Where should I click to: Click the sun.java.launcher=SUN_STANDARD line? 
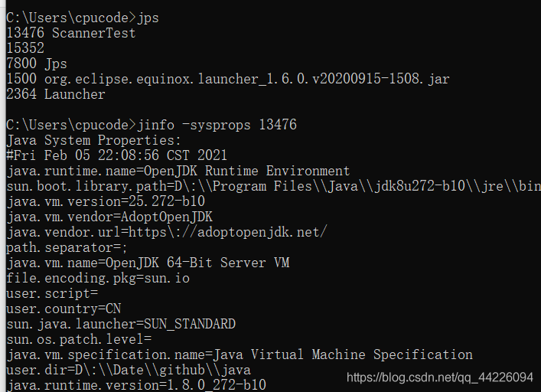121,324
